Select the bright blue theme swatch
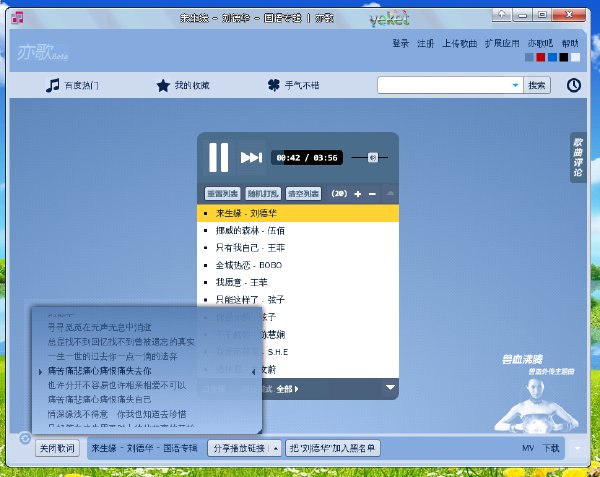This screenshot has height=477, width=600. (553, 57)
